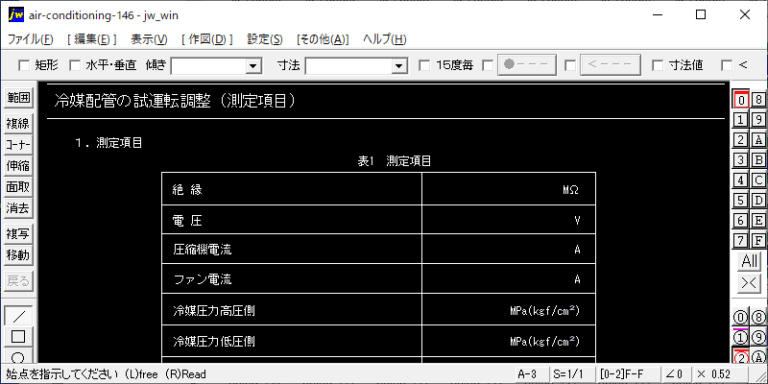Enable the 15度毎 checkbox
The height and width of the screenshot is (384, 768).
tap(425, 65)
